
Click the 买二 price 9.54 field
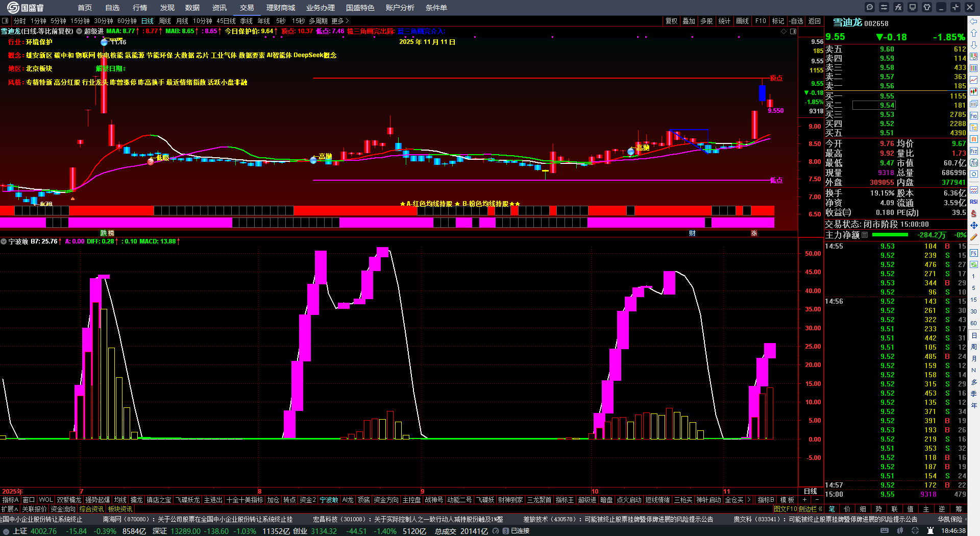click(874, 105)
